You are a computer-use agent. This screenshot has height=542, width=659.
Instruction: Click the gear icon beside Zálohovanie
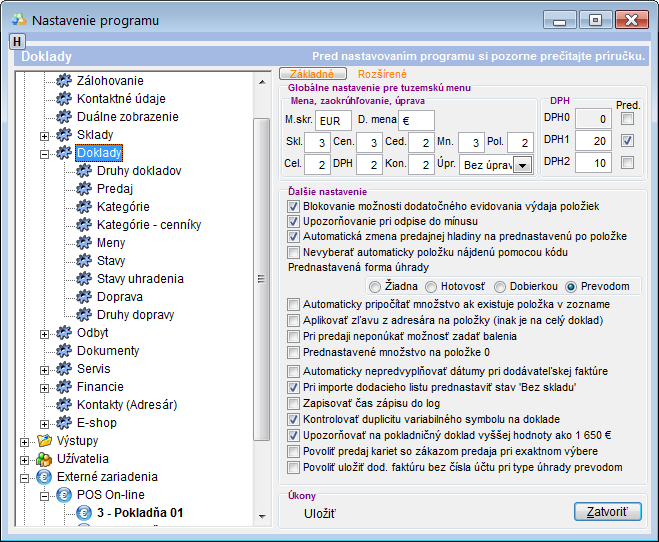[x=63, y=81]
